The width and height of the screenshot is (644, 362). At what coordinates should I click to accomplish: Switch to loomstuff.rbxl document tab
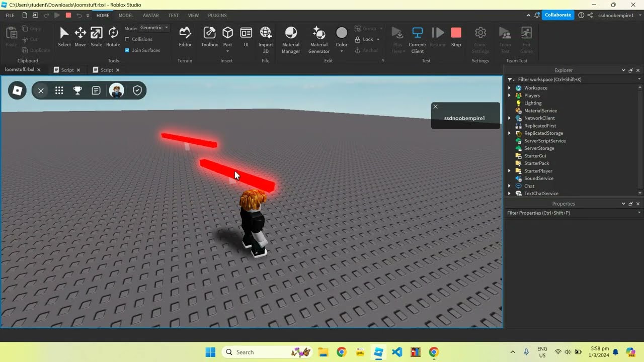[x=20, y=70]
